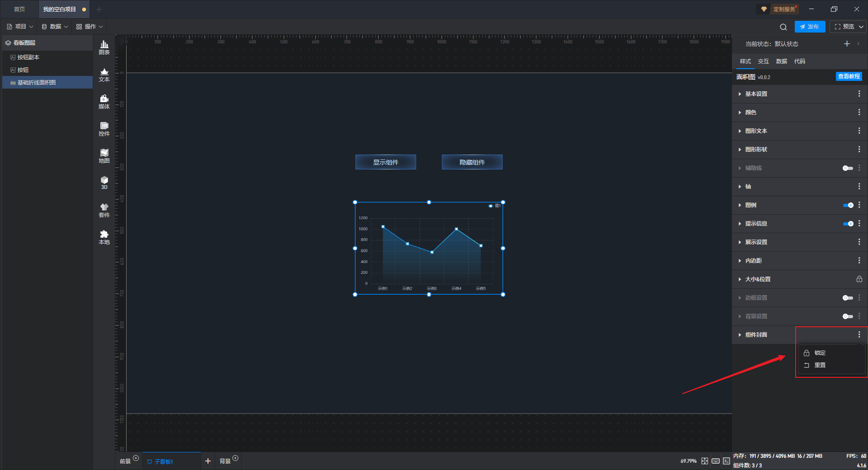Viewport: 868px width, 470px height.
Task: Switch to the 交互 interaction tab
Action: coord(763,61)
